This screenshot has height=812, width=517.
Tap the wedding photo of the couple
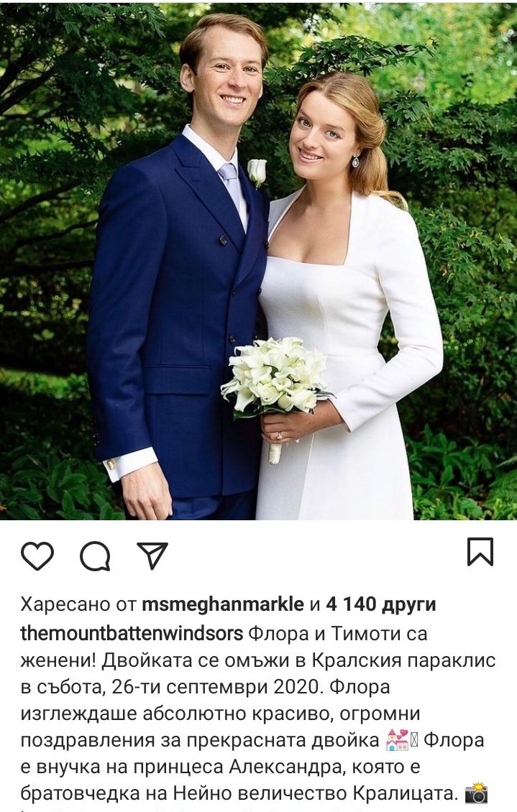coord(259,259)
